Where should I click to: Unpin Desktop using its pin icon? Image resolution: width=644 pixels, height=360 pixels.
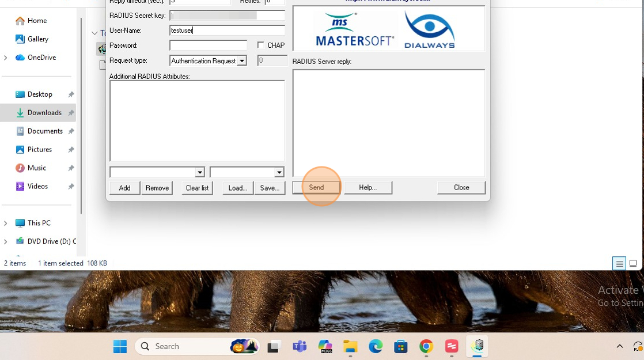(71, 94)
